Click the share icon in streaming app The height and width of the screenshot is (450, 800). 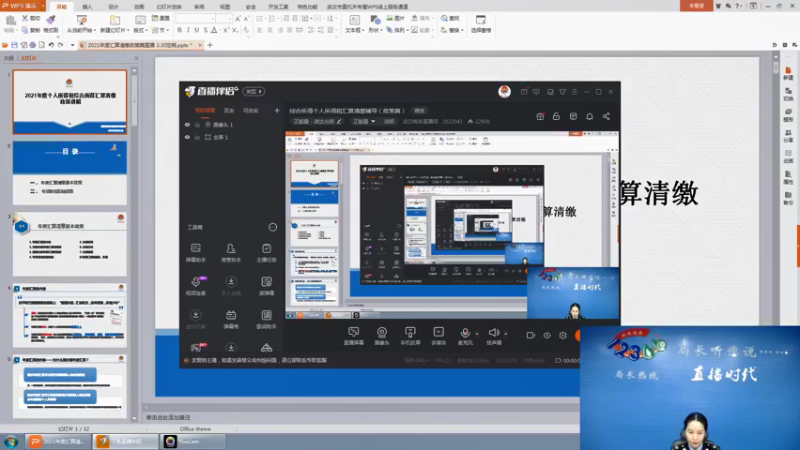[x=606, y=116]
